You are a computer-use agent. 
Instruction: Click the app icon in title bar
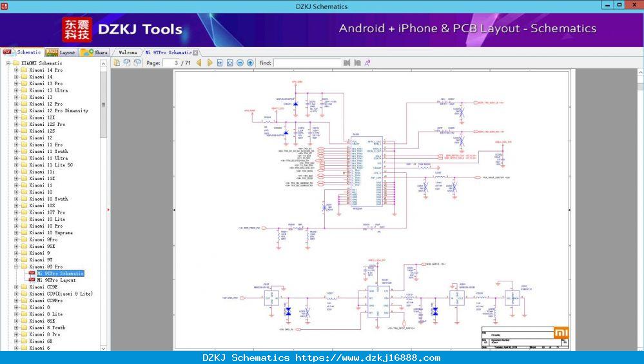[x=4, y=6]
